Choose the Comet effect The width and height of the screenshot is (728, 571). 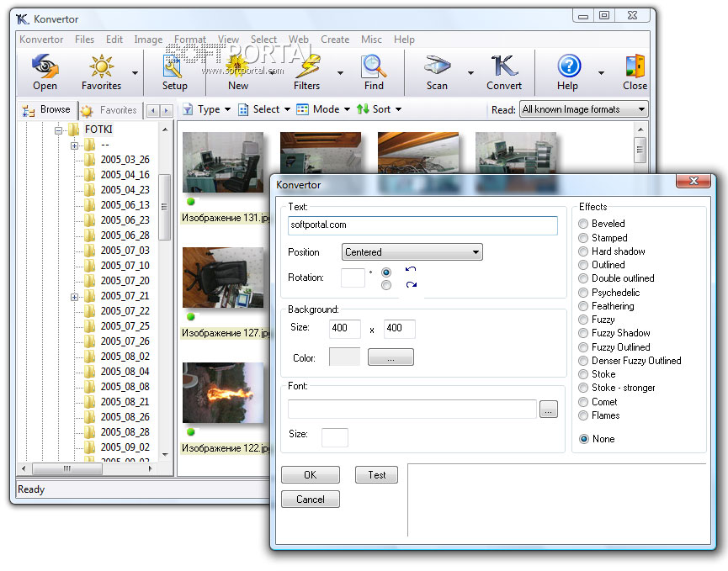coord(583,402)
